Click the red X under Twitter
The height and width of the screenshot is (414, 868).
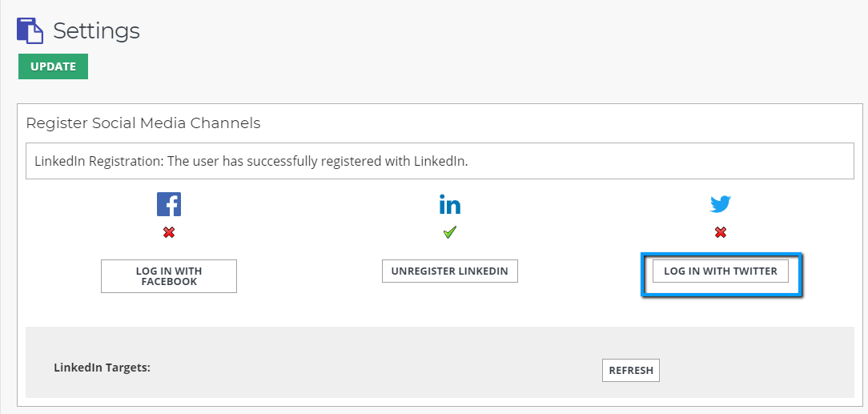click(720, 233)
